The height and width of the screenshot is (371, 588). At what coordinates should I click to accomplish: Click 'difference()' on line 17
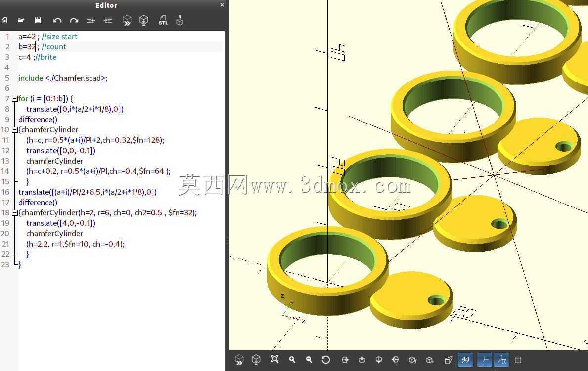38,203
